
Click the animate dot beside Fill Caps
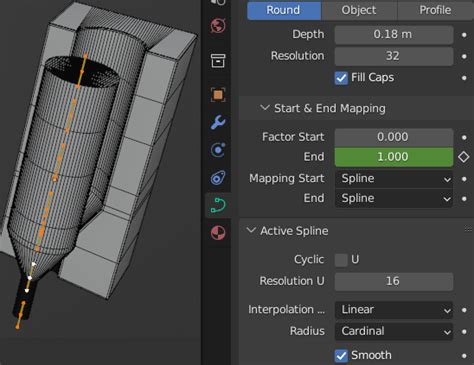pyautogui.click(x=464, y=78)
